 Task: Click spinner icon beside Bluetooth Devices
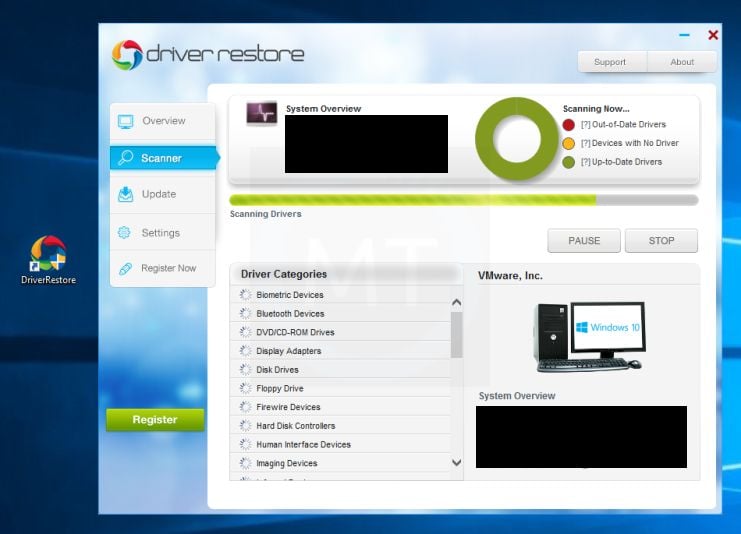point(245,313)
